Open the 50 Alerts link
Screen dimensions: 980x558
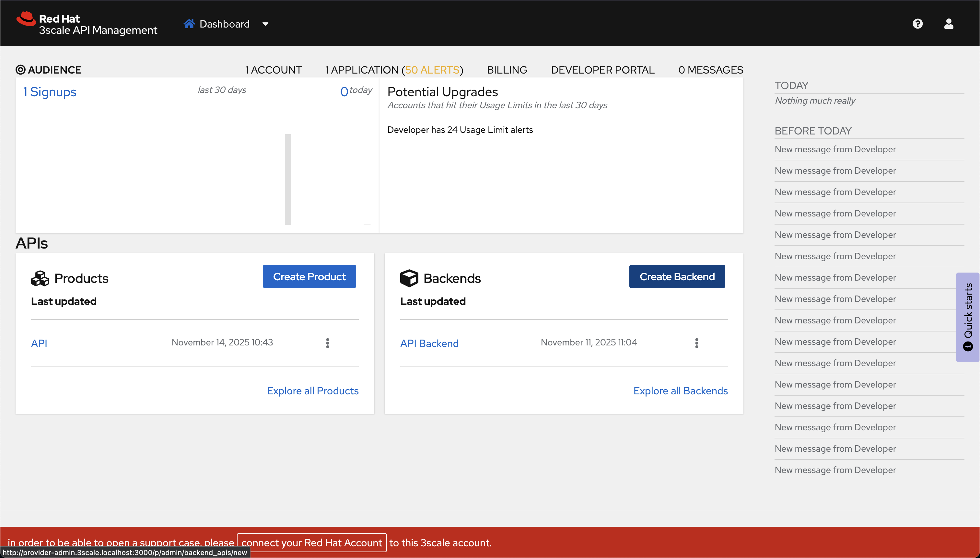432,70
